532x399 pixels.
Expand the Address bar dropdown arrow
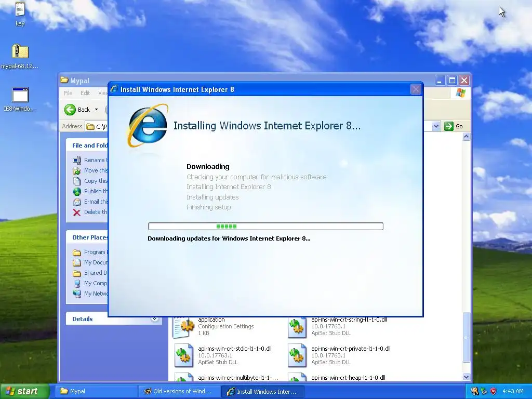point(436,126)
